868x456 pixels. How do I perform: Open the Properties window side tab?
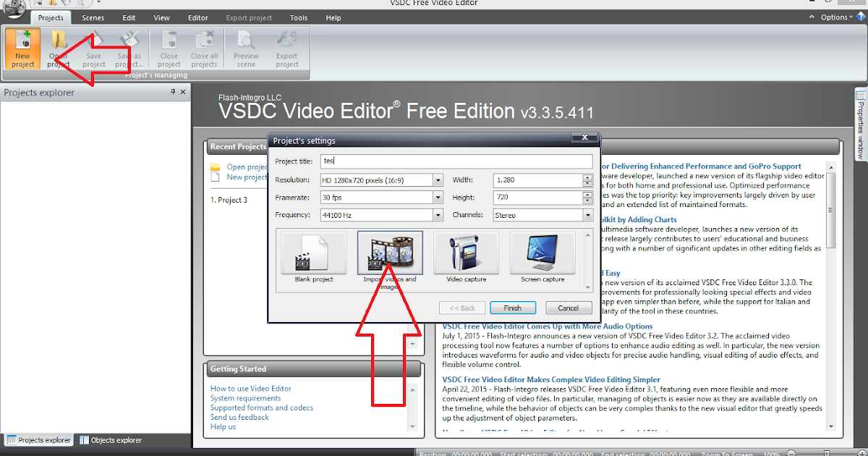tap(861, 125)
